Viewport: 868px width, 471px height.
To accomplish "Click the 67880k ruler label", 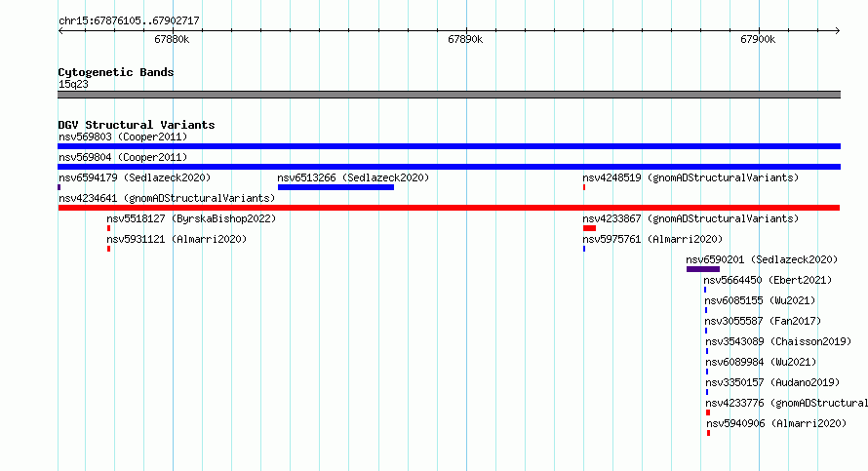I will (x=172, y=39).
